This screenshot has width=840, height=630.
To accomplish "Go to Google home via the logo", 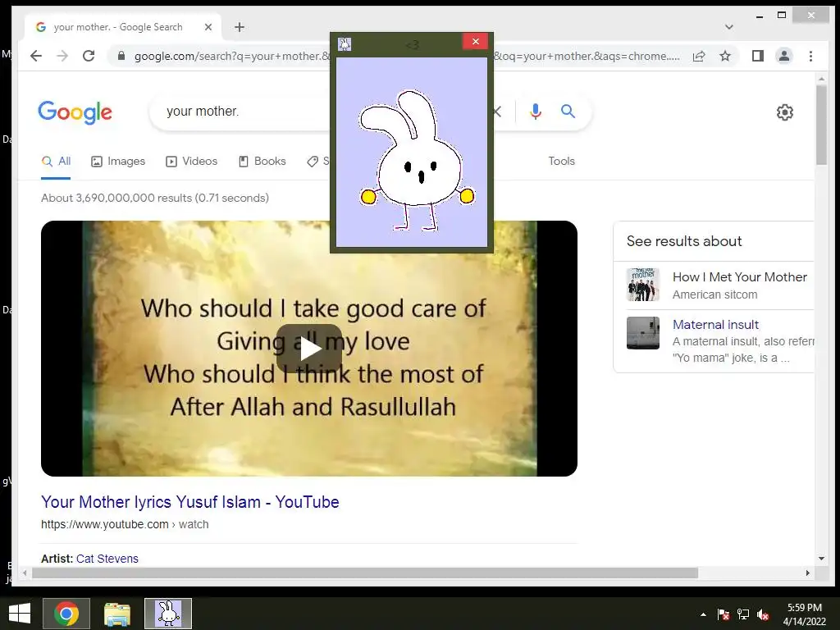I will point(75,112).
